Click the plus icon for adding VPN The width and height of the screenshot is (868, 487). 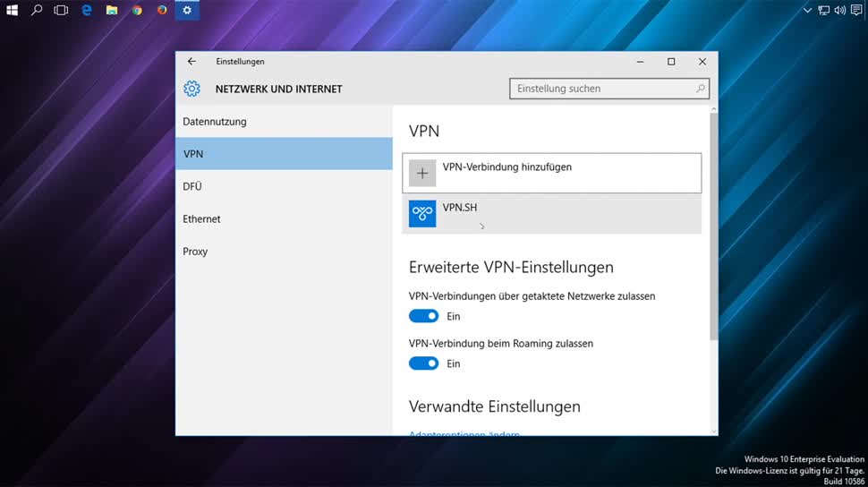(x=422, y=174)
